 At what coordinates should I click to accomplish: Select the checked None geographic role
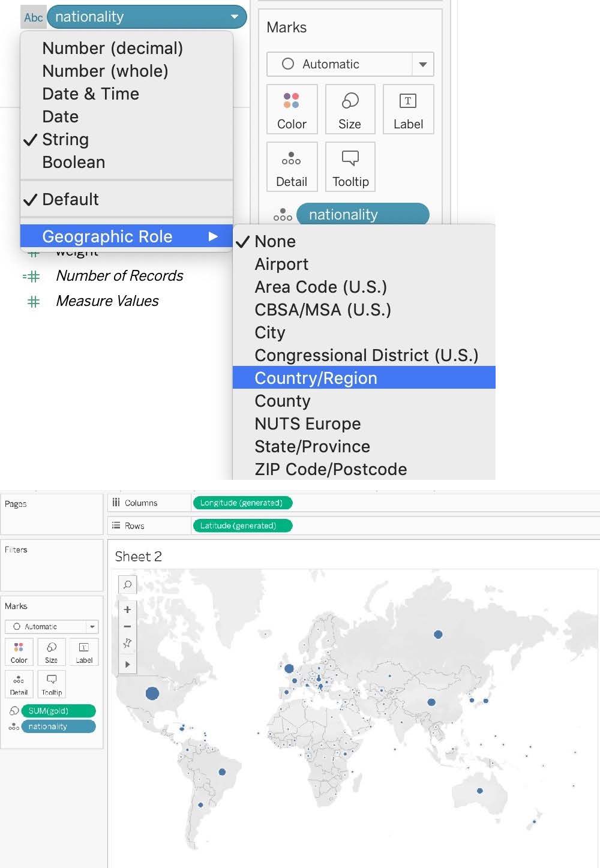[x=275, y=241]
